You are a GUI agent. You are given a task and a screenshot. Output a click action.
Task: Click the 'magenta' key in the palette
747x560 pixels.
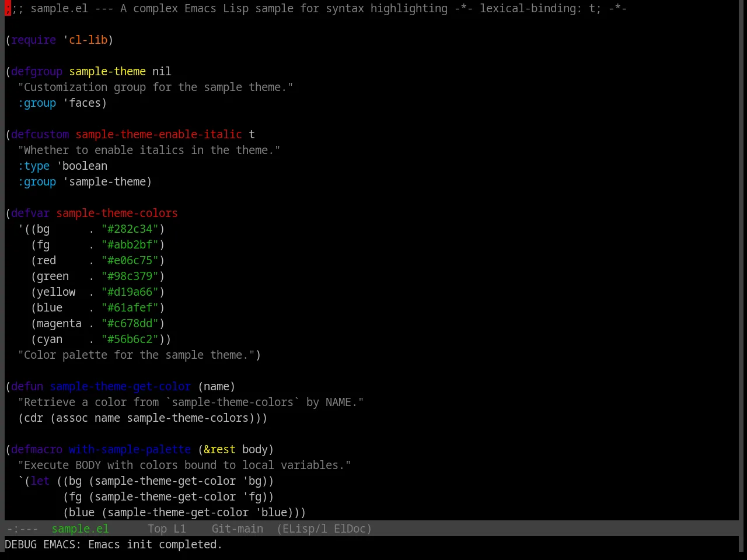coord(59,323)
